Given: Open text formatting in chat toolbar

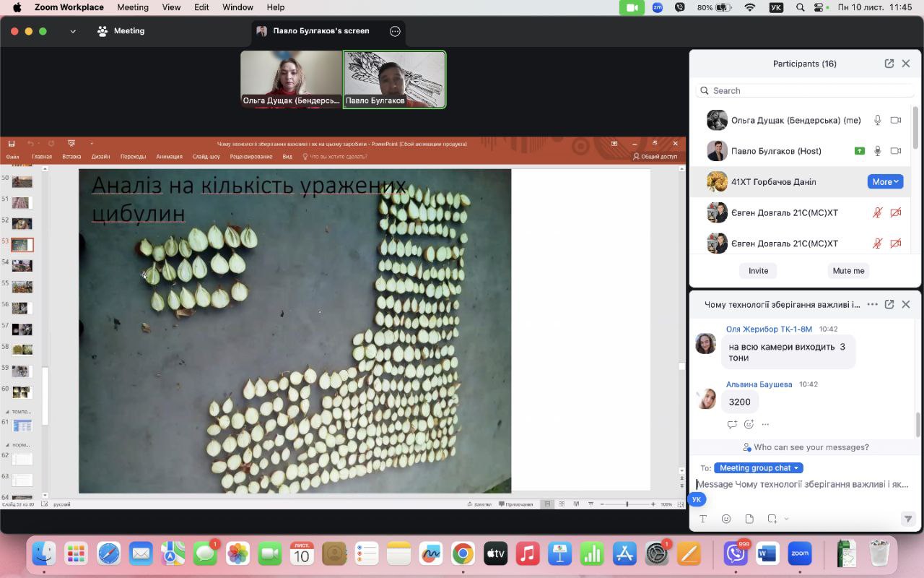Looking at the screenshot, I should [703, 519].
